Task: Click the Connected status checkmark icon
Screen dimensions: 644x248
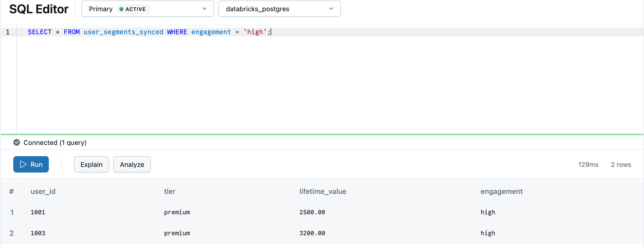Action: click(x=17, y=142)
